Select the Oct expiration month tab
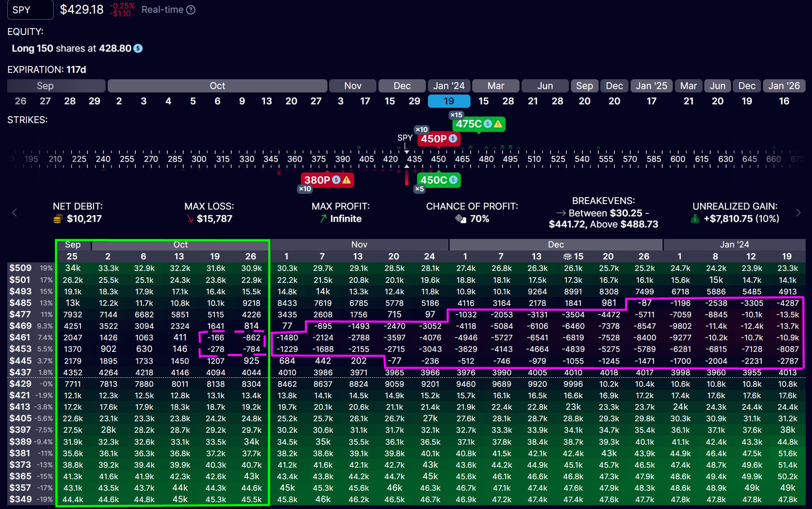 click(x=217, y=86)
